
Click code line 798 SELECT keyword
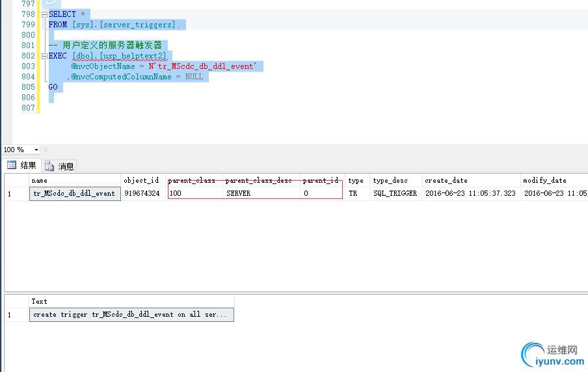62,14
